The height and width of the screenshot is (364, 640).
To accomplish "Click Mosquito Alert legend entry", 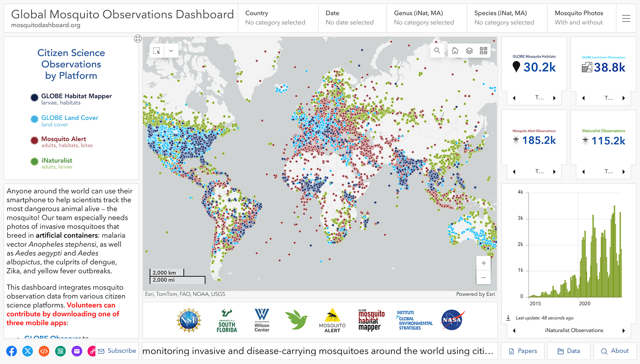I will point(61,142).
